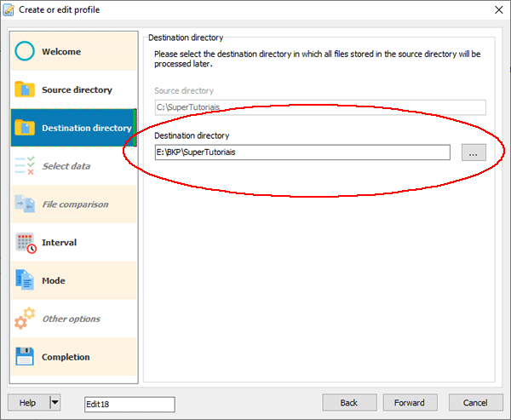Click the Source directory folder icon
The height and width of the screenshot is (420, 511).
tap(26, 90)
